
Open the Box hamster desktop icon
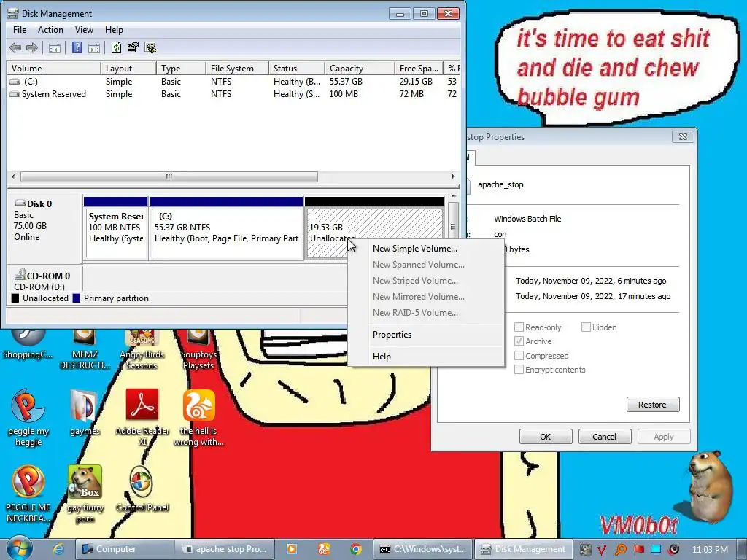tap(85, 494)
